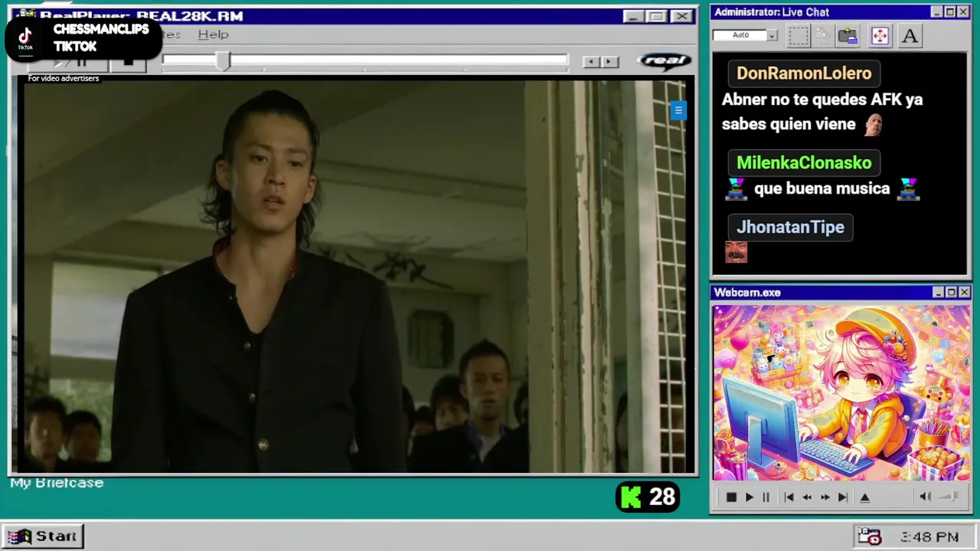Maximize the Webcam.exe window
This screenshot has height=551, width=980.
click(951, 292)
